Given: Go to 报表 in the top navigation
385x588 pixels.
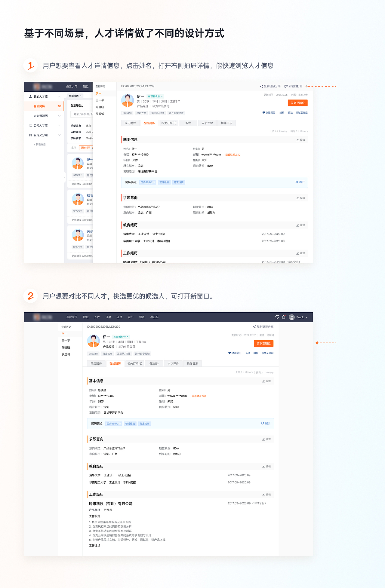Looking at the screenshot, I should [142, 317].
